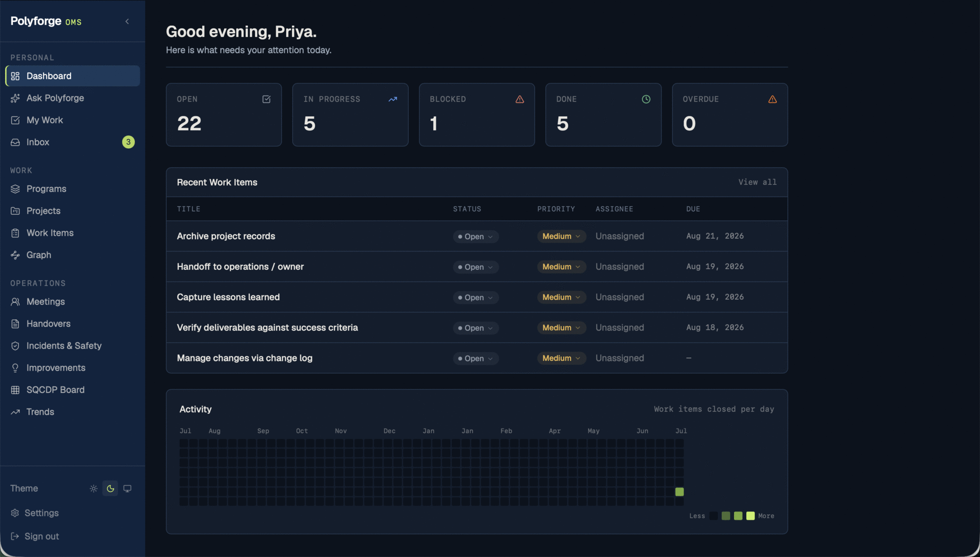Open status dropdown for Handoff to operations
980x557 pixels.
(x=476, y=267)
